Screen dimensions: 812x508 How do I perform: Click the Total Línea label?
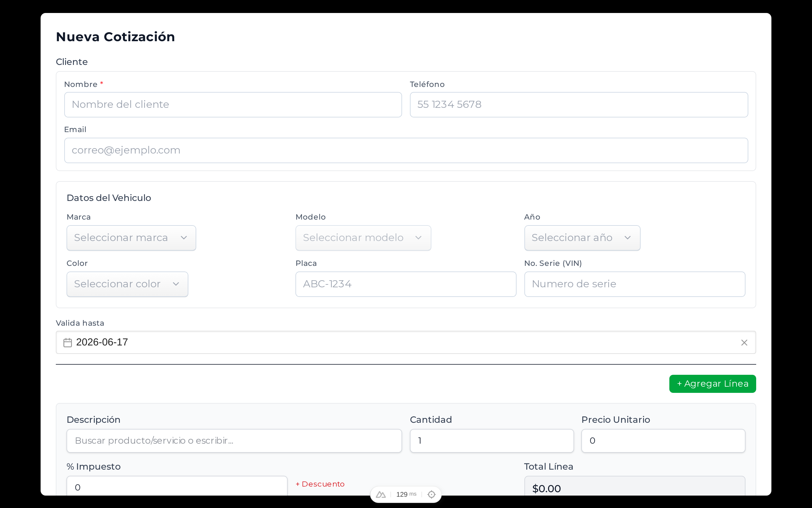pos(549,466)
